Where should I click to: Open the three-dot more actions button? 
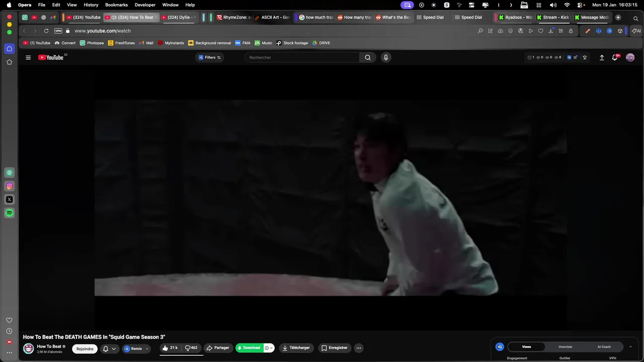[359, 348]
